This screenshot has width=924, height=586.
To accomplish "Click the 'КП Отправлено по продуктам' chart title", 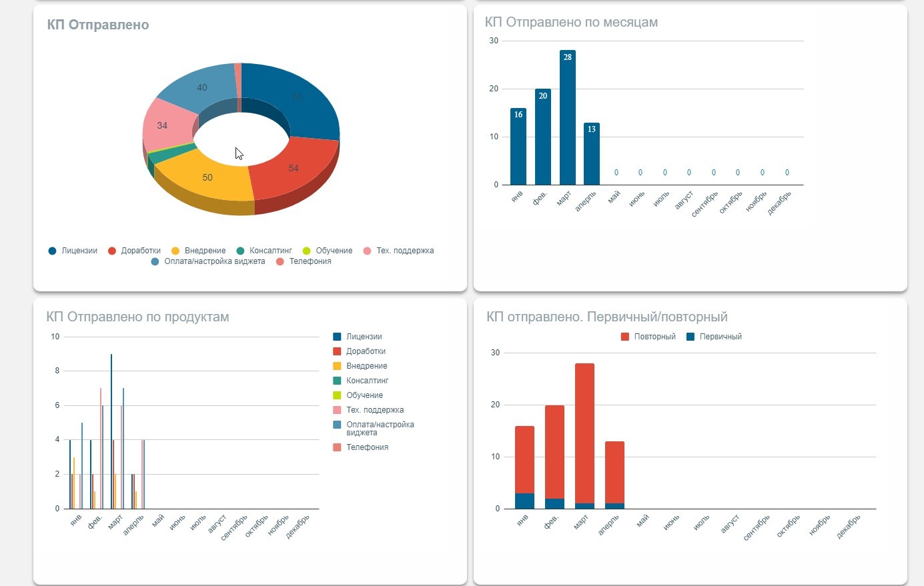I will [137, 317].
